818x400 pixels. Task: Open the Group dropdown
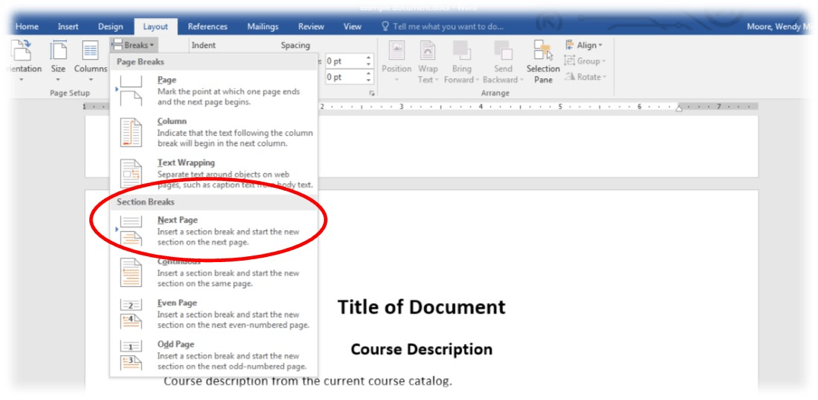tap(585, 61)
